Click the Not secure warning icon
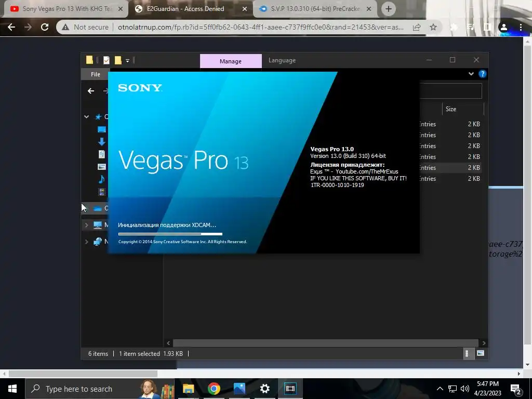Screen dimensions: 532x399 [65, 27]
